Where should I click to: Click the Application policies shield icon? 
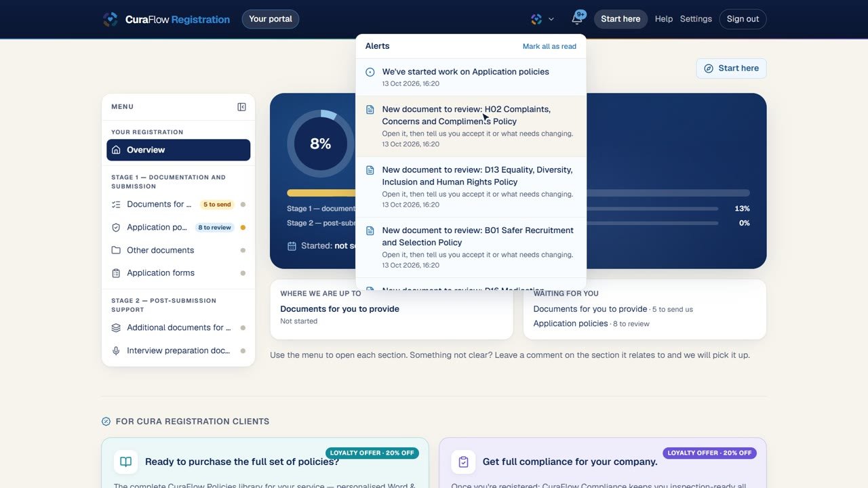[x=116, y=228]
